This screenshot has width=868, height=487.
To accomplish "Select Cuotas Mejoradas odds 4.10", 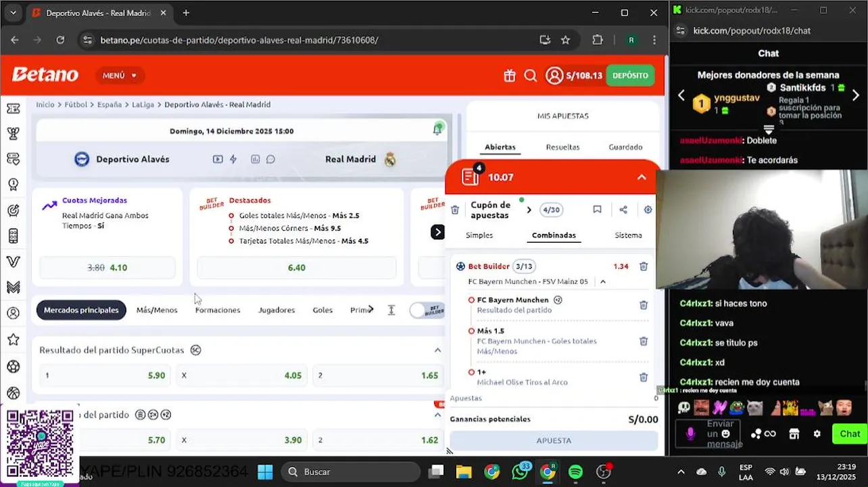I will click(x=107, y=268).
